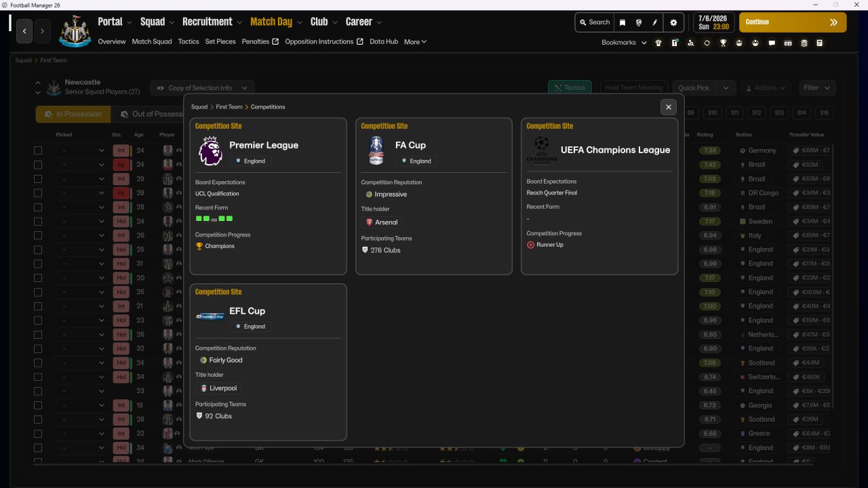Viewport: 868px width, 488px height.
Task: Tick the checkbox in the €52M transfer value row
Action: coord(38,165)
